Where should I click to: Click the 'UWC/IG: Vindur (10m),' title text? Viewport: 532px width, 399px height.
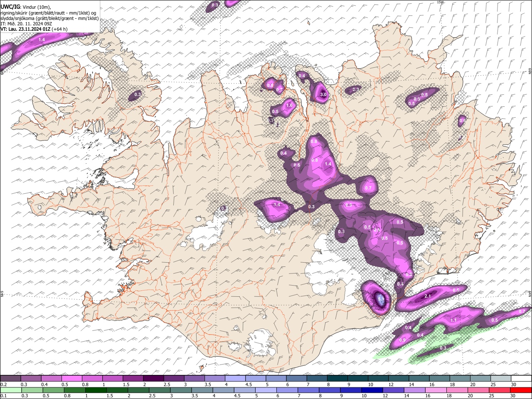click(x=25, y=7)
